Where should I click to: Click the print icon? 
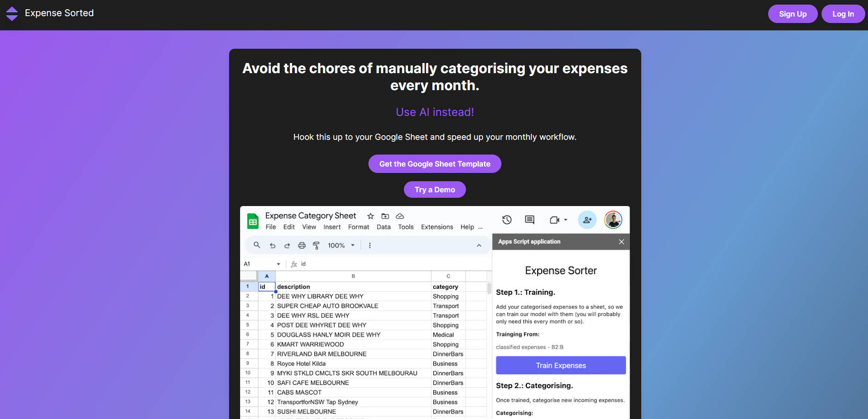(x=301, y=246)
